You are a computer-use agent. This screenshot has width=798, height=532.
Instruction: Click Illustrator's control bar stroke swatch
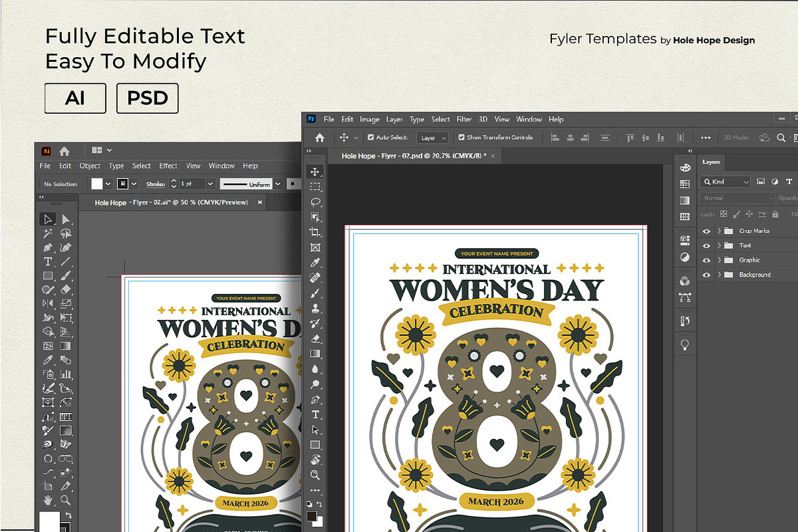[123, 184]
